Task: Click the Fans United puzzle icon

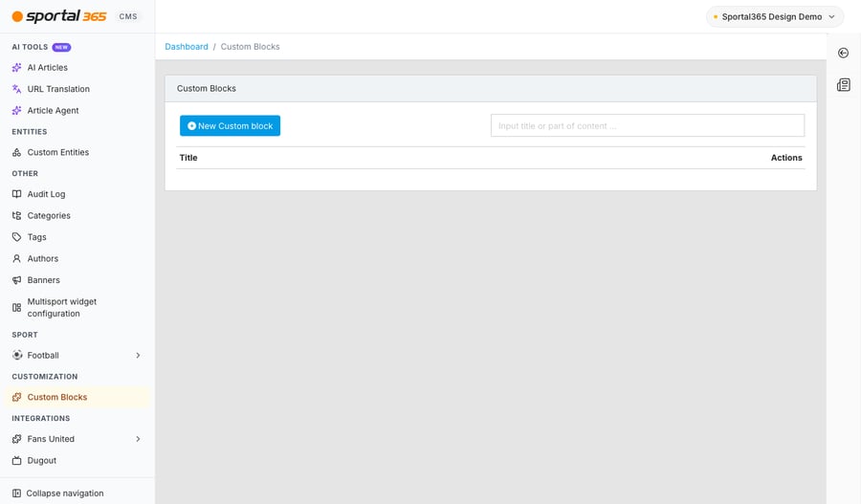Action: [x=17, y=439]
